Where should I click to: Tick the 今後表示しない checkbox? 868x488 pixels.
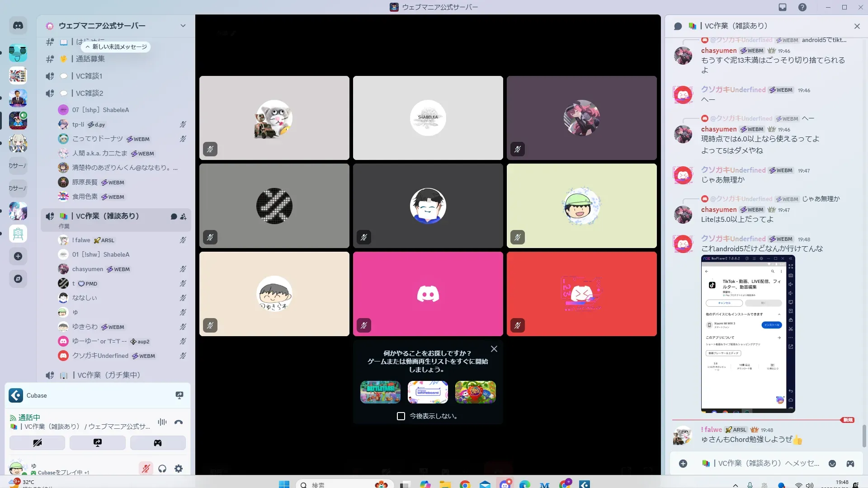point(401,416)
